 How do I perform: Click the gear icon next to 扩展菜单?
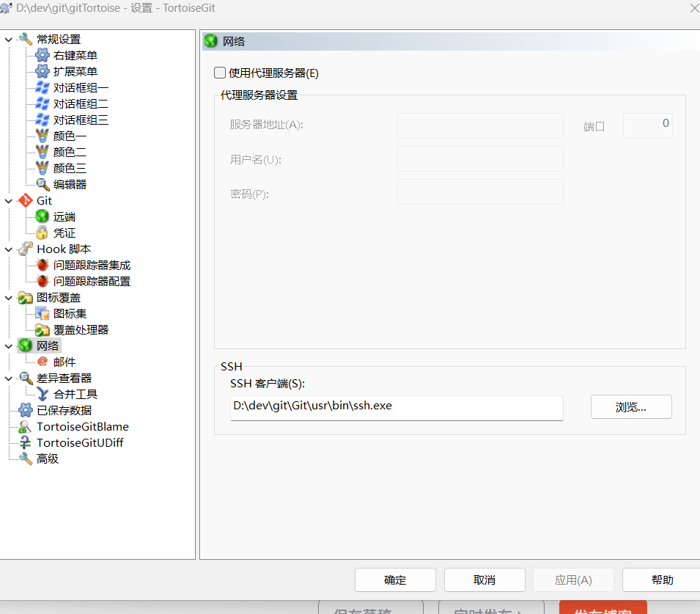tap(43, 71)
